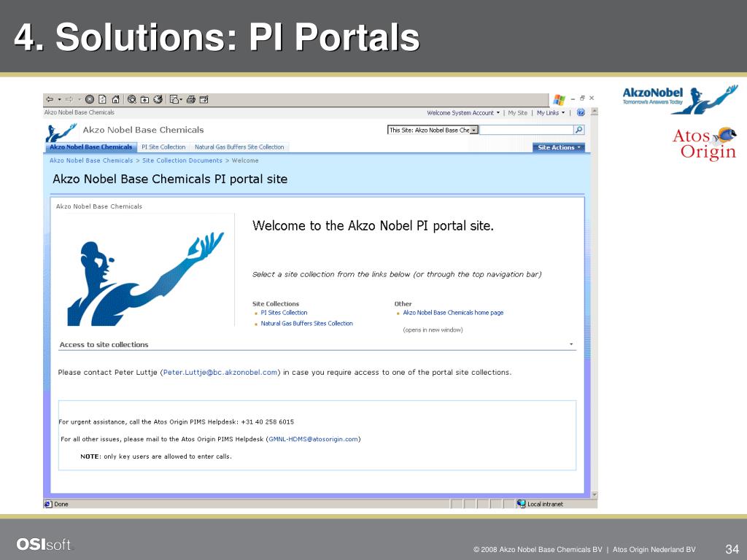
Task: Click the Akzo Nobel Base Chemicals PI portal site heading
Action: pyautogui.click(x=170, y=179)
